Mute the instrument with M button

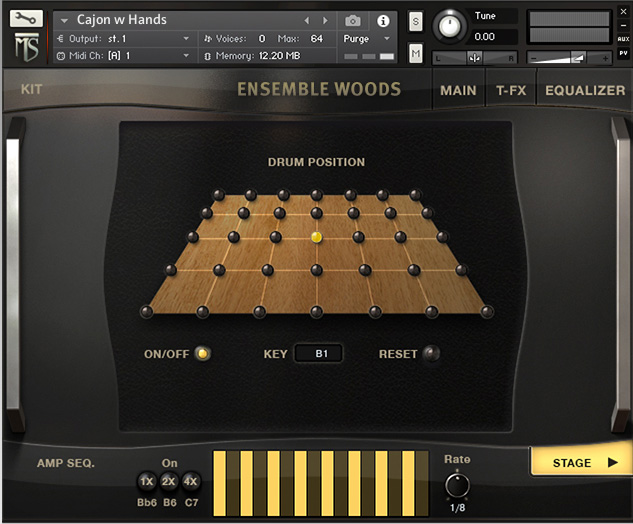(415, 53)
